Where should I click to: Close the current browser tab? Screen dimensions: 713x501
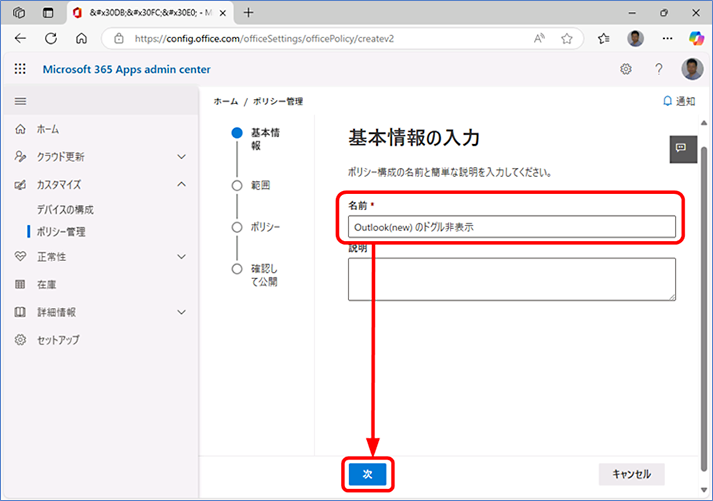tap(223, 13)
